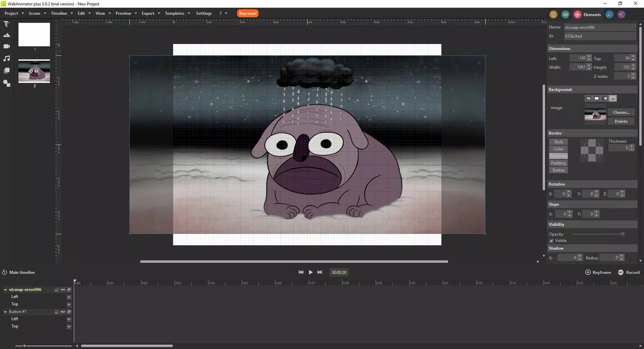Click the Main timeline clock icon

click(x=4, y=272)
